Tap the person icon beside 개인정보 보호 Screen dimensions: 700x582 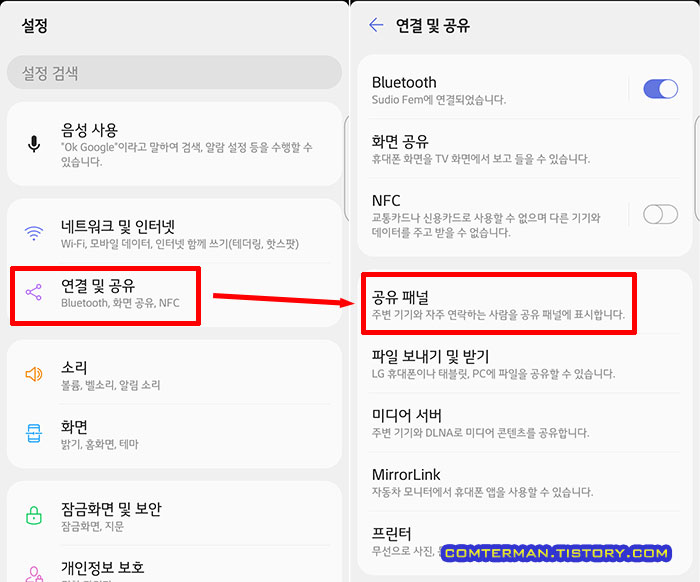pos(34,574)
